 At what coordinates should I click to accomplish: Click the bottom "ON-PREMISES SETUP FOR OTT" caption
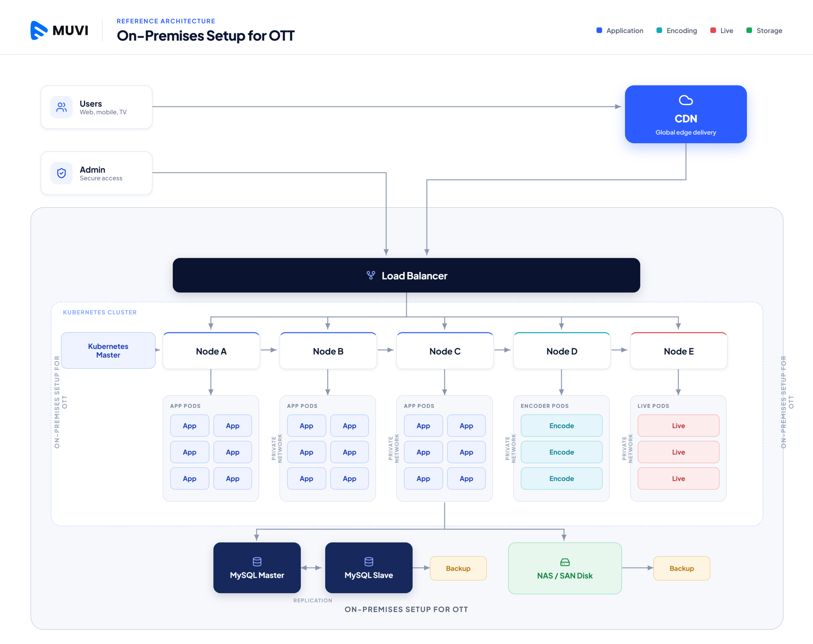point(406,609)
